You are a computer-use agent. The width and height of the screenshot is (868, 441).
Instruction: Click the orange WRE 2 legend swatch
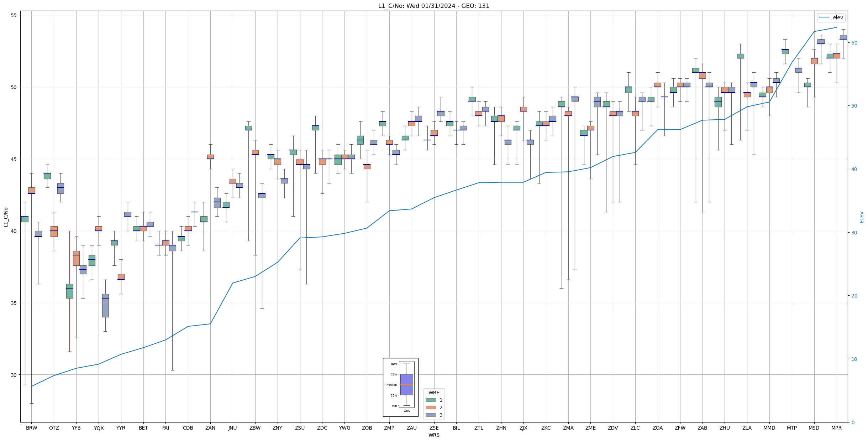pos(430,408)
